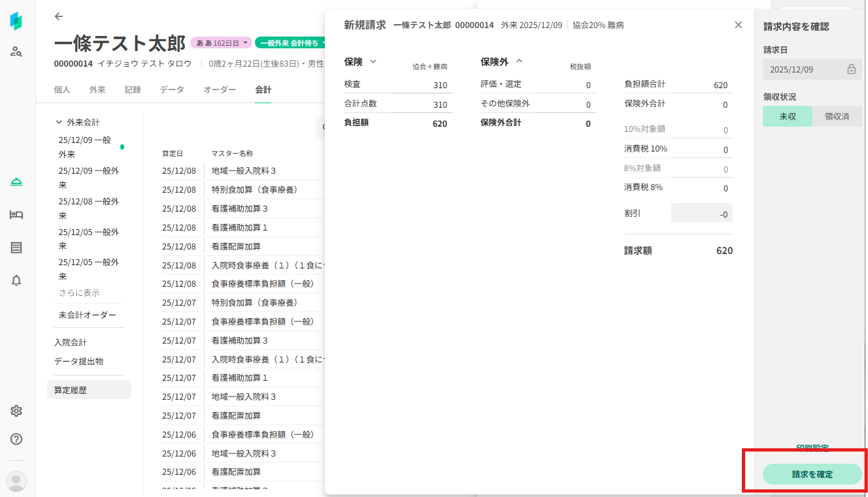This screenshot has width=868, height=497.
Task: Collapse the 外来会計 tree section
Action: coord(59,122)
